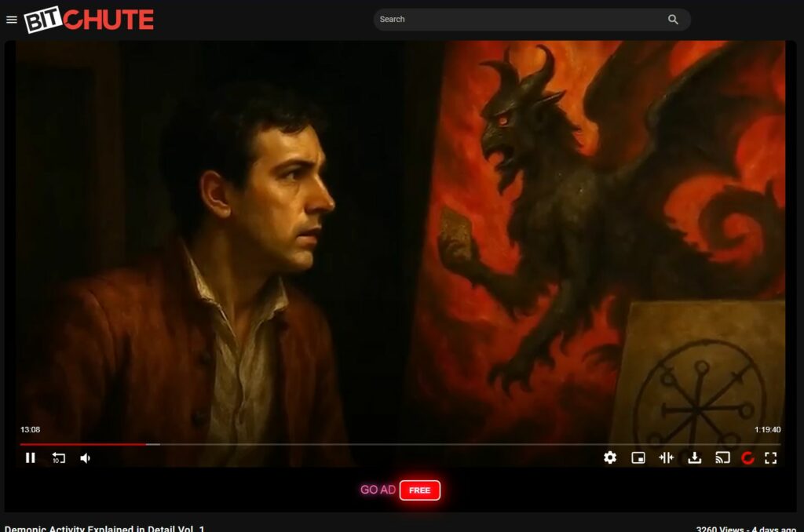This screenshot has width=804, height=532.
Task: Mute the video volume
Action: click(86, 457)
